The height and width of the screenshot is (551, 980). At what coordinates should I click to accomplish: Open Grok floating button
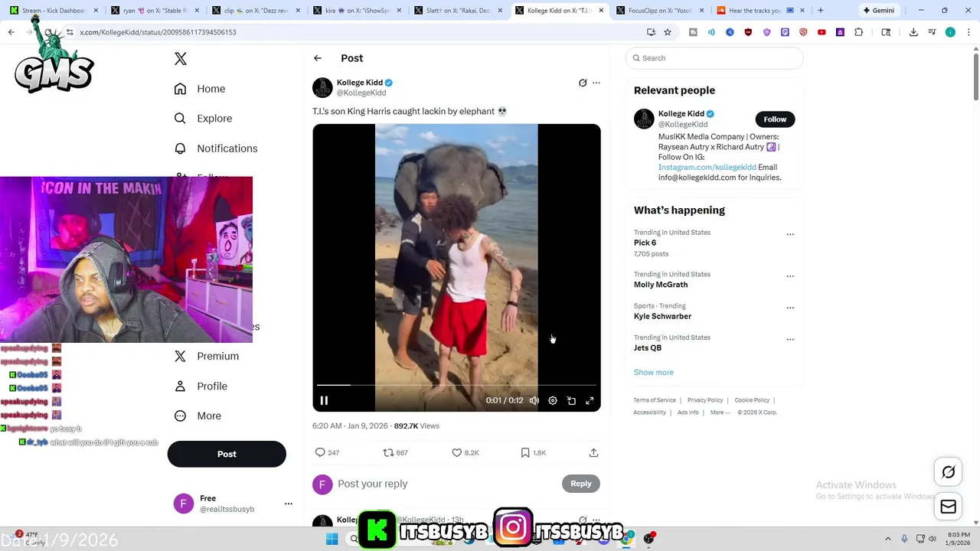point(948,472)
